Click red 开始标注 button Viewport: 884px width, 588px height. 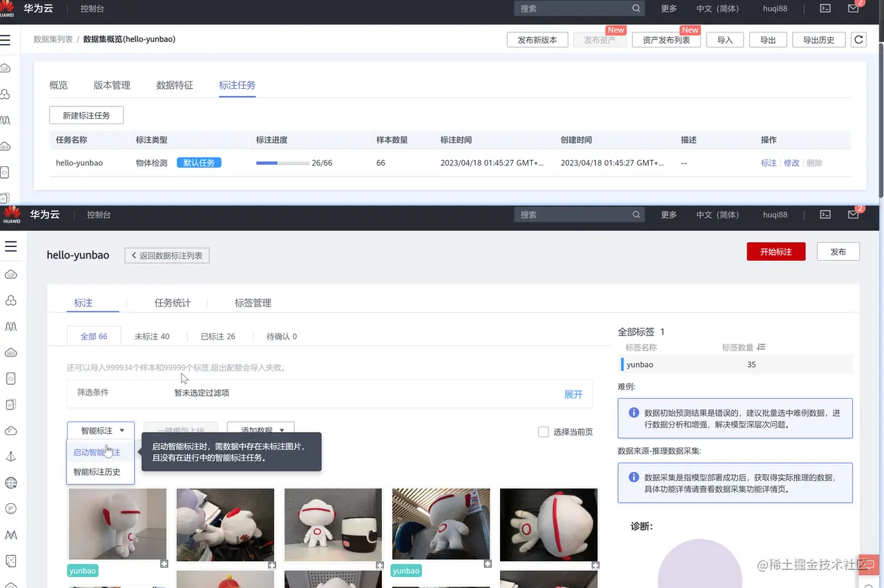776,252
